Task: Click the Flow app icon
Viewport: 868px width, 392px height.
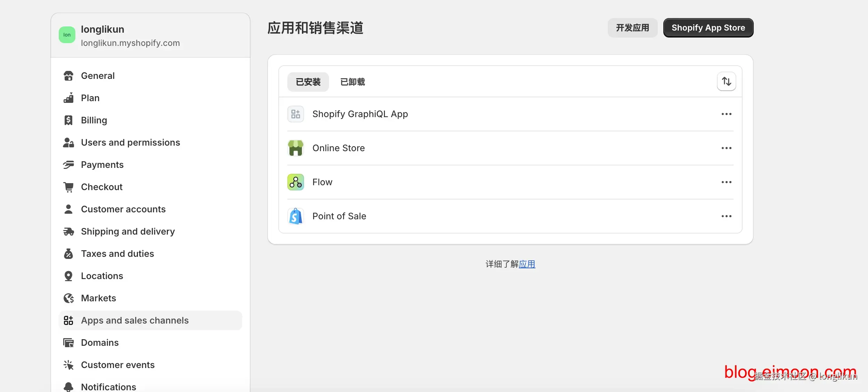Action: (x=296, y=182)
